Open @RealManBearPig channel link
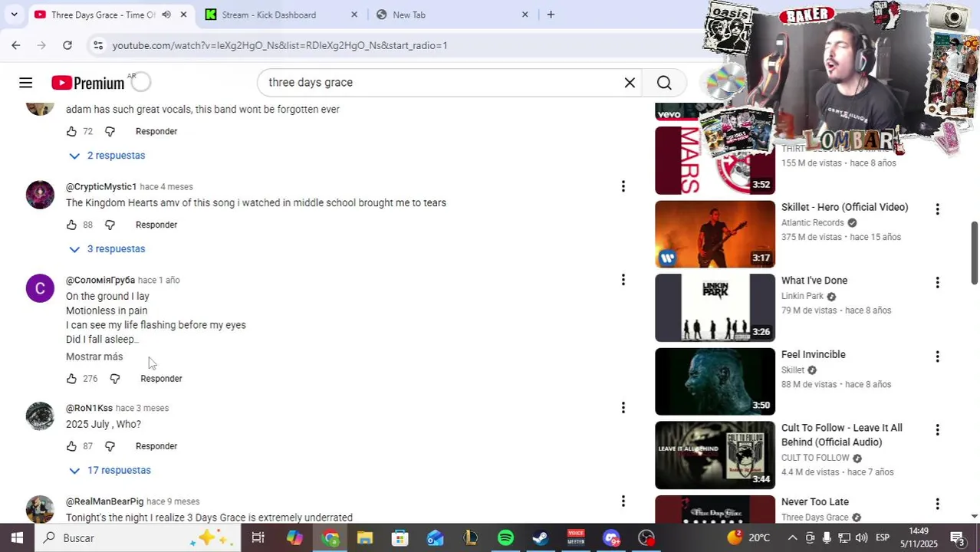The image size is (980, 552). tap(104, 502)
